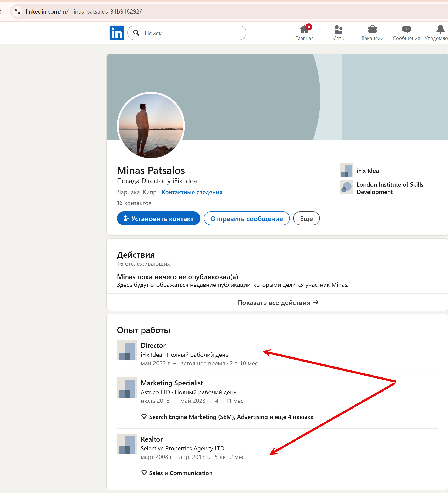Viewport: 448px width, 493px height.
Task: Click the LinkedIn logo icon
Action: 116,33
